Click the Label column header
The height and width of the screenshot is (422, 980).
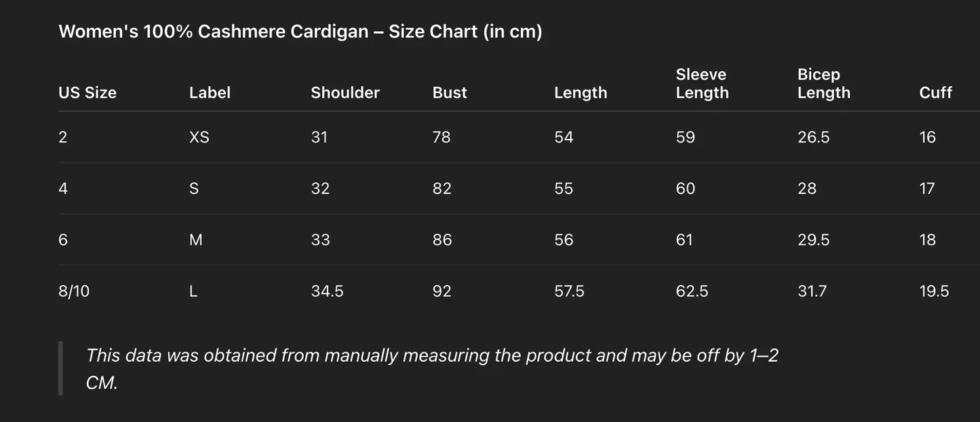click(x=210, y=93)
